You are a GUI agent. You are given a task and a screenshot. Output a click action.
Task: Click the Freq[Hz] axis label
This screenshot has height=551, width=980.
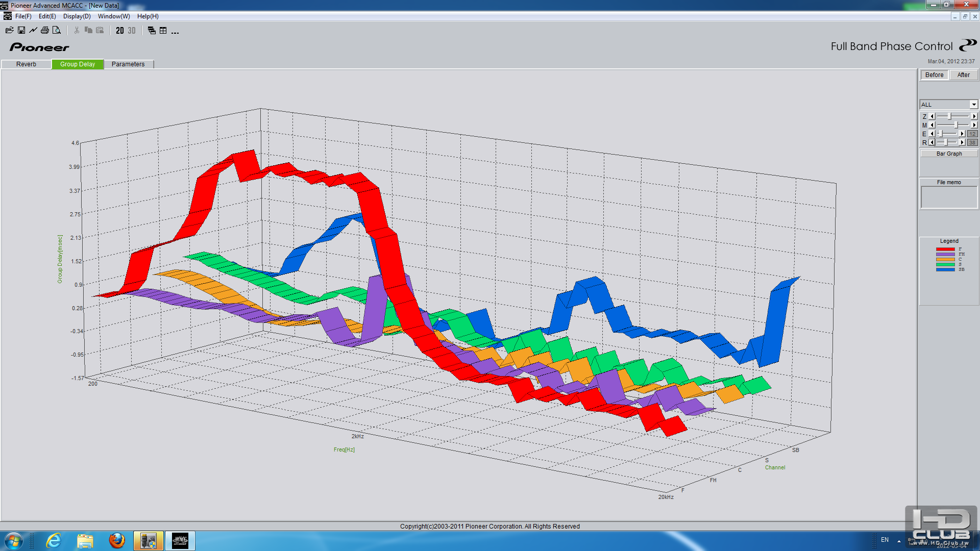coord(344,449)
